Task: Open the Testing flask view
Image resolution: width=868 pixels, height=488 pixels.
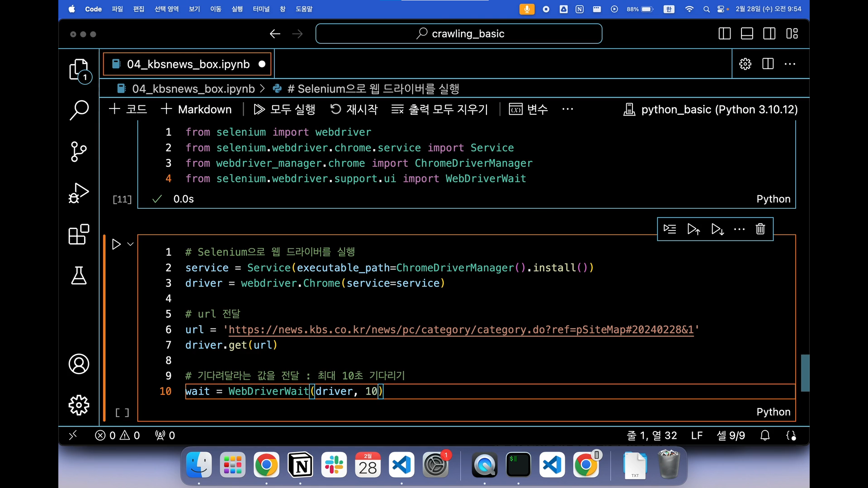Action: [x=79, y=275]
